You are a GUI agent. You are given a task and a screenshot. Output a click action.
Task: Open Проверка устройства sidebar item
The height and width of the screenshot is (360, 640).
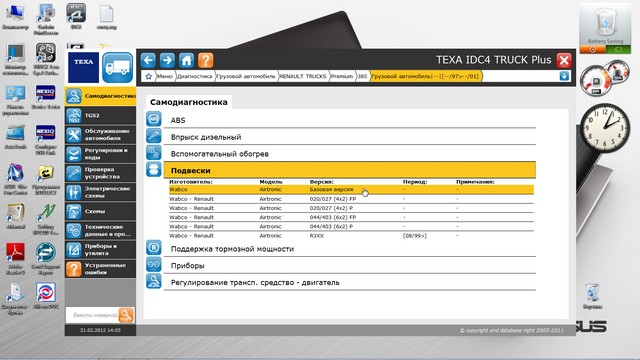(x=100, y=173)
